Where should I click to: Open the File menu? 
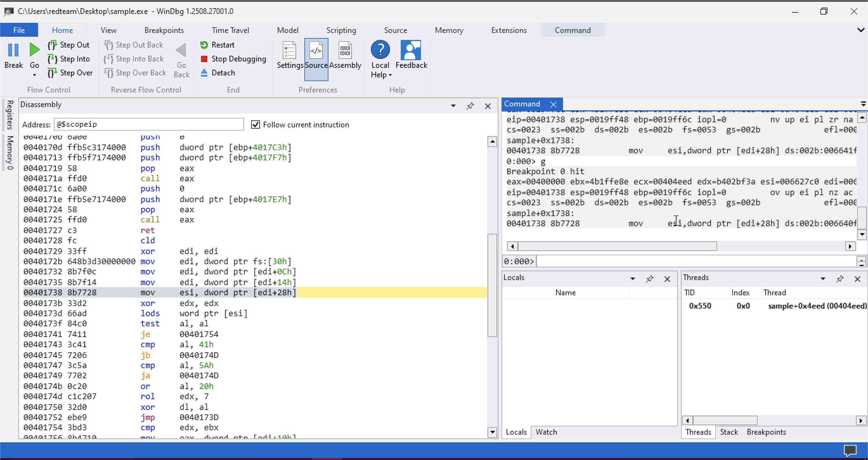coord(19,30)
